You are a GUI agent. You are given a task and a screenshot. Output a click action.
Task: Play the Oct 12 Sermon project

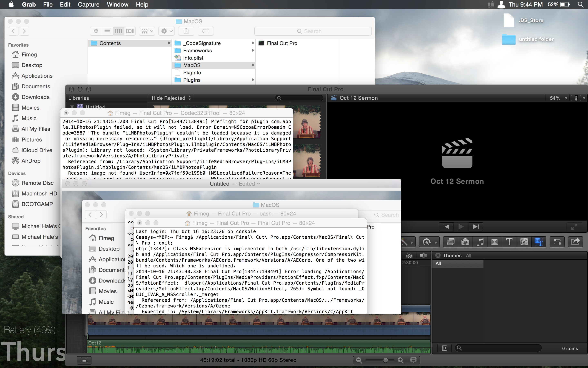(x=461, y=227)
